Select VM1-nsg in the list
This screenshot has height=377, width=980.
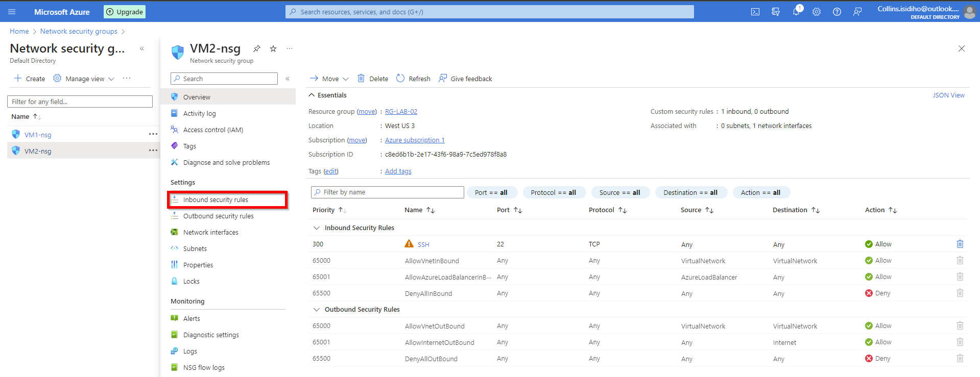click(x=38, y=135)
